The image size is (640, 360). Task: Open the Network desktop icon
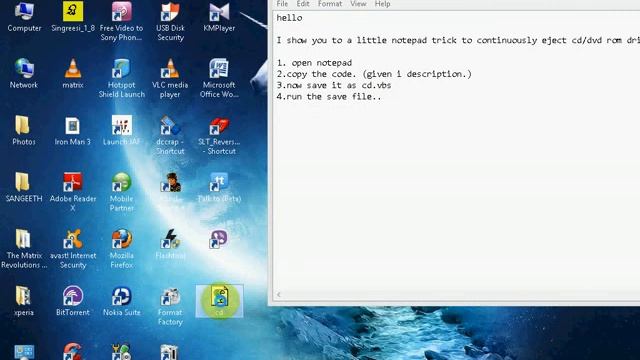pos(24,74)
